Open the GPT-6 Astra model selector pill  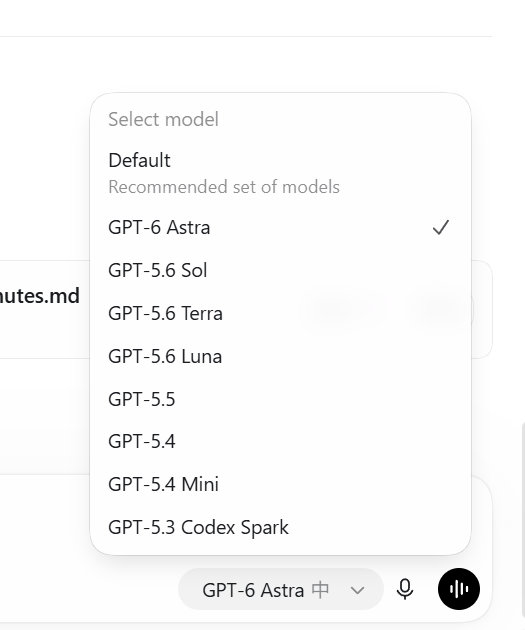pos(281,589)
